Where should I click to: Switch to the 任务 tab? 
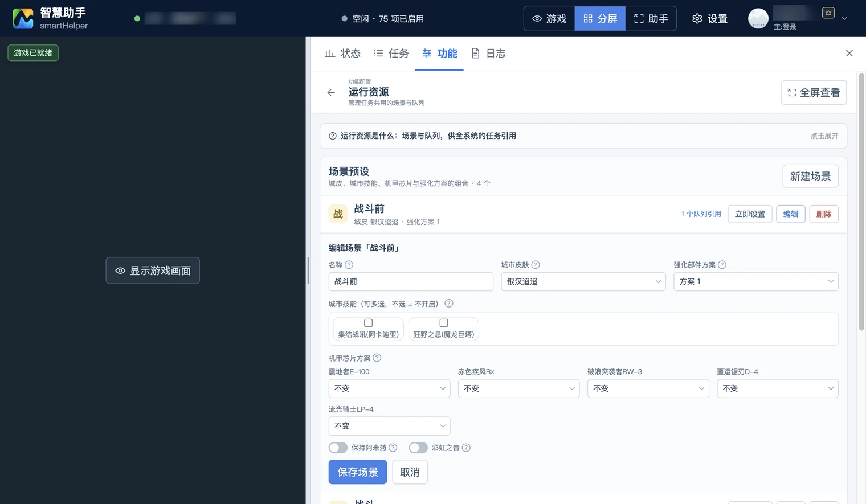coord(391,54)
